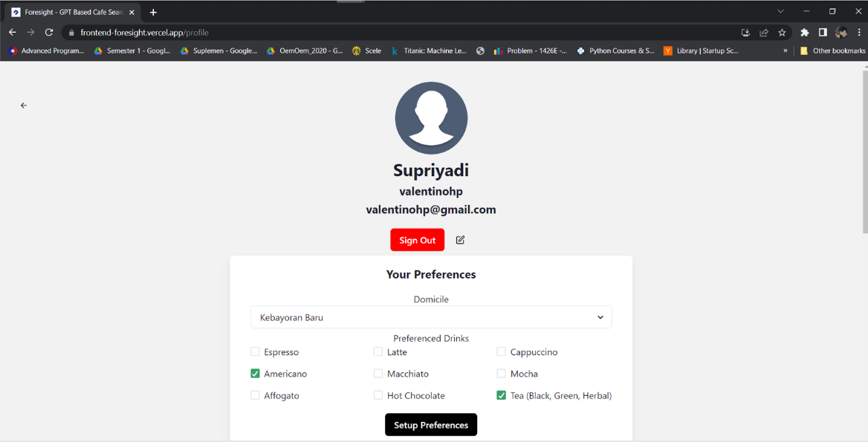Click the red Sign Out button

point(417,240)
